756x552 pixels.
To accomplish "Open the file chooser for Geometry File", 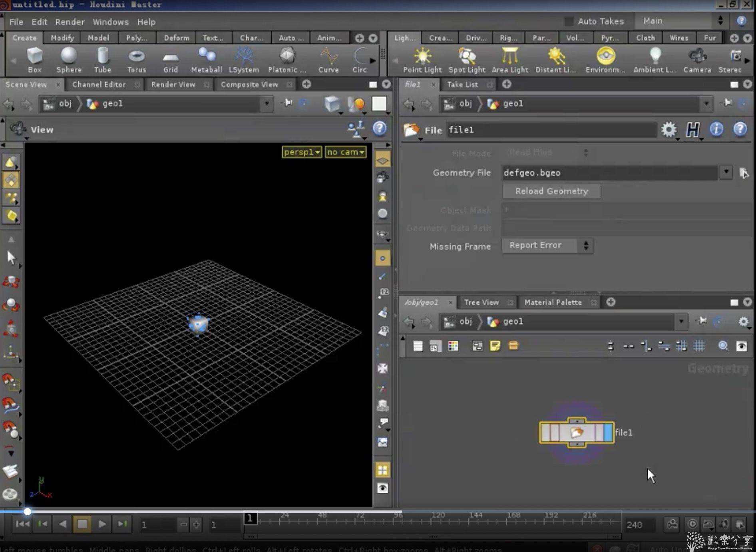I will point(743,173).
